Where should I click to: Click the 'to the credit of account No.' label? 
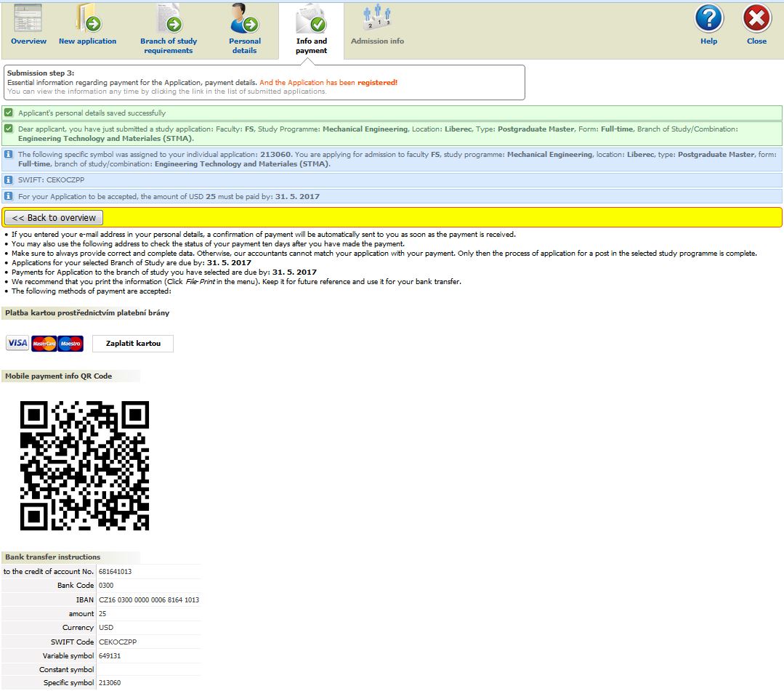point(49,572)
